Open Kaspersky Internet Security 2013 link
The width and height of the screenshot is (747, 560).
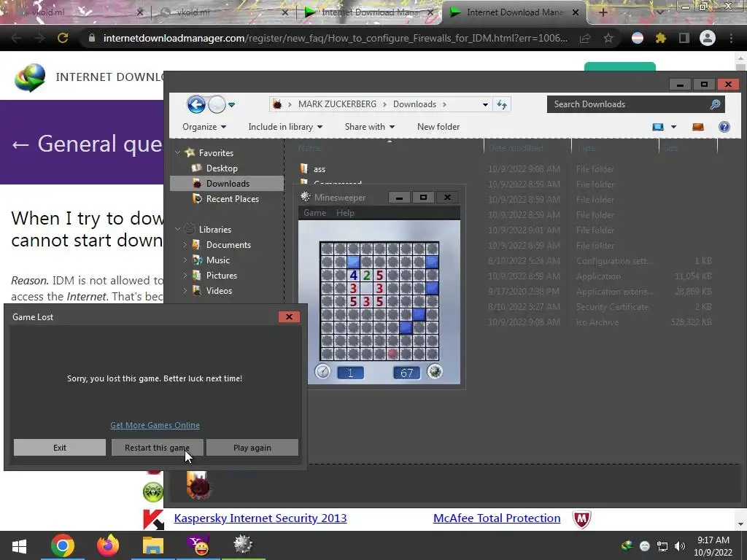coord(260,518)
